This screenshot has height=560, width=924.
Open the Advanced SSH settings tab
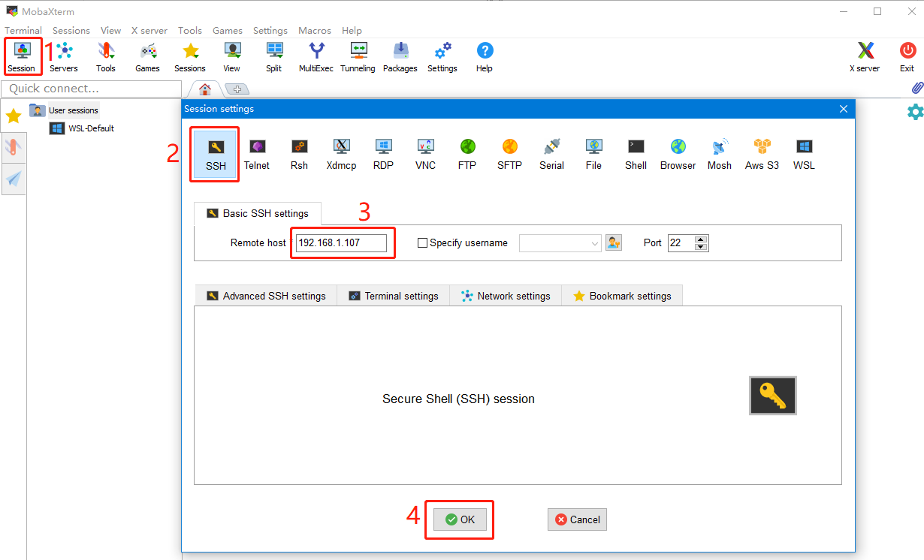[x=266, y=296]
